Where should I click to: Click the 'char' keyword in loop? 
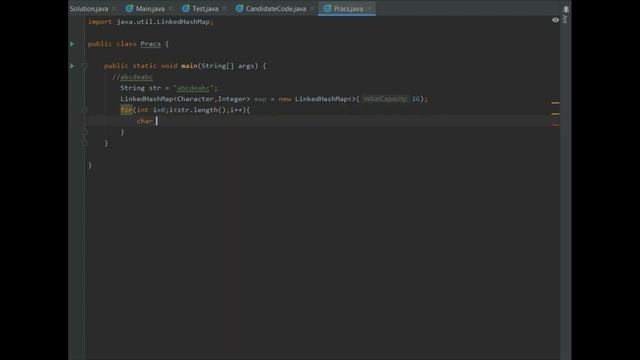pyautogui.click(x=144, y=121)
